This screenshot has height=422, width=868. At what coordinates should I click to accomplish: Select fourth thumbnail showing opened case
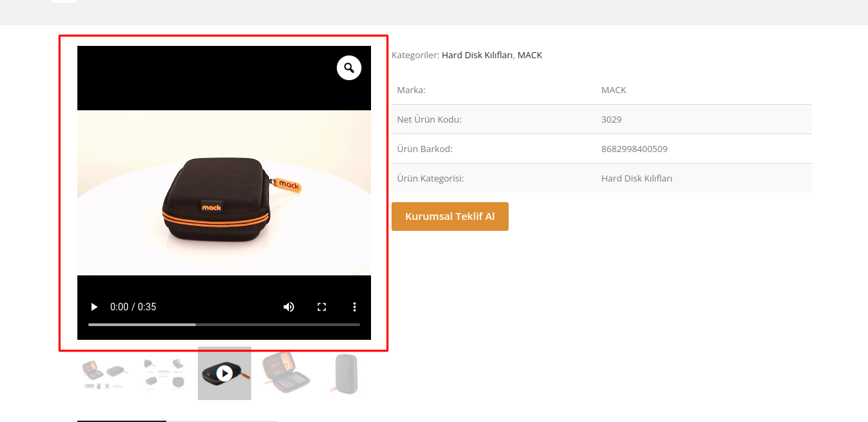click(x=285, y=373)
